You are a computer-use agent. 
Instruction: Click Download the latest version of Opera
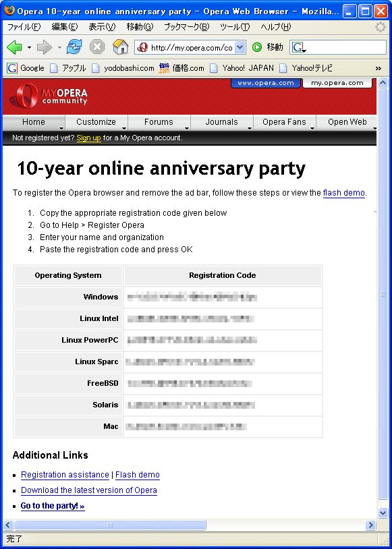click(x=89, y=490)
